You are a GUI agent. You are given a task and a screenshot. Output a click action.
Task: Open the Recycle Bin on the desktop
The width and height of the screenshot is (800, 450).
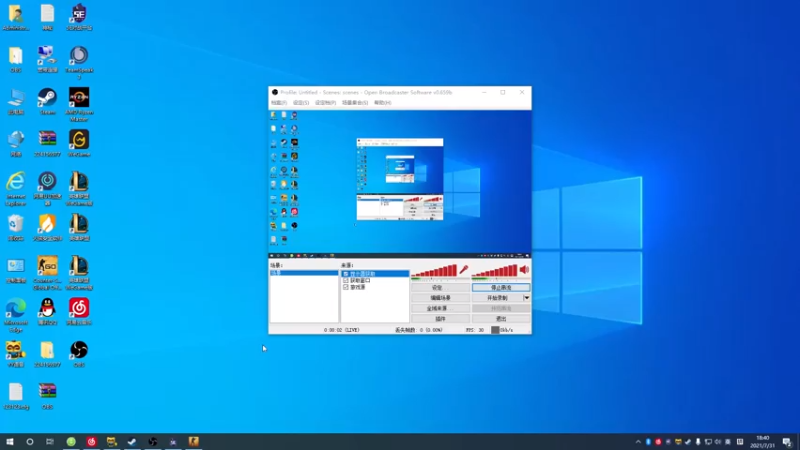click(x=16, y=228)
